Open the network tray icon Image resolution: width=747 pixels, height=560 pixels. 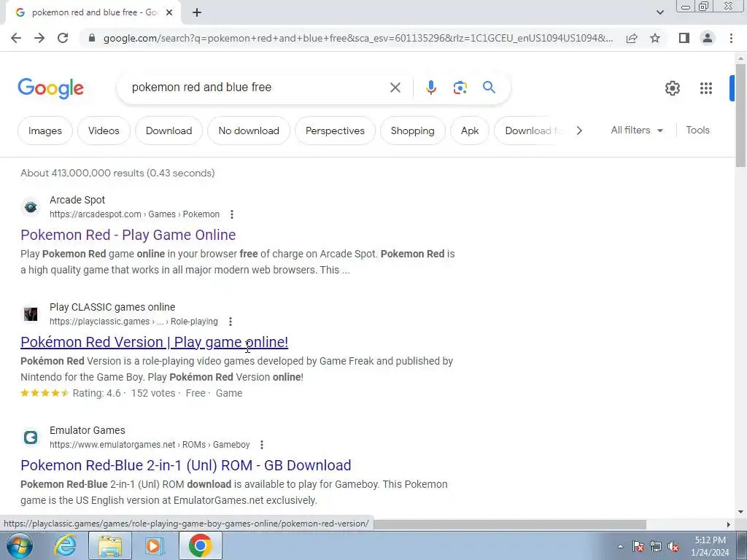656,547
